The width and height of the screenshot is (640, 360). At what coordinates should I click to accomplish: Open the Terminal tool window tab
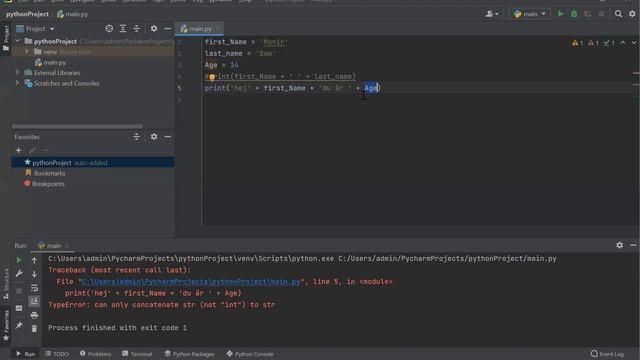click(137, 354)
